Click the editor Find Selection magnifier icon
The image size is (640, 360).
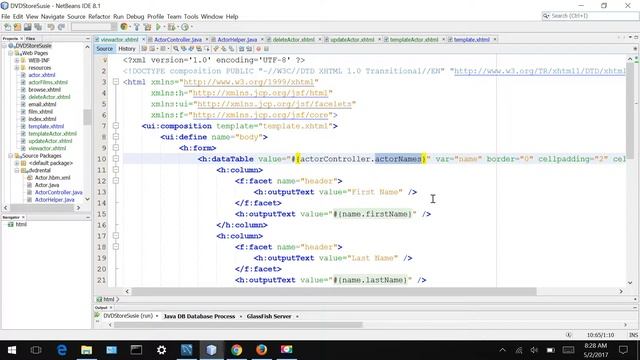click(176, 49)
